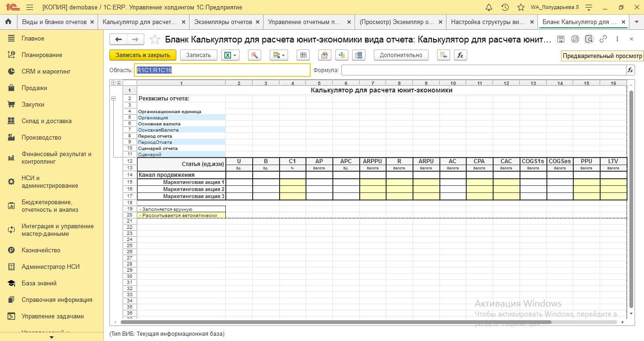This screenshot has width=644, height=341.
Task: Switch to grouping level 2 button
Action: point(118,83)
